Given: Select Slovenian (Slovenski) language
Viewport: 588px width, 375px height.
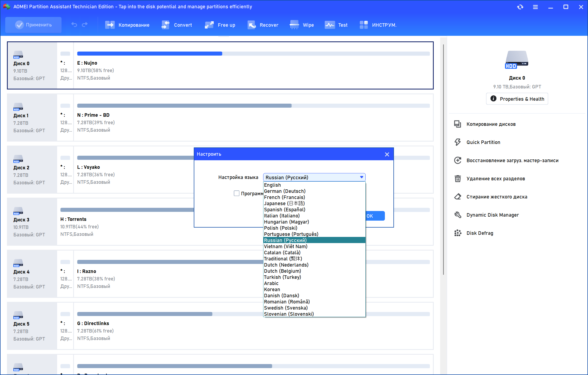Looking at the screenshot, I should coord(314,314).
